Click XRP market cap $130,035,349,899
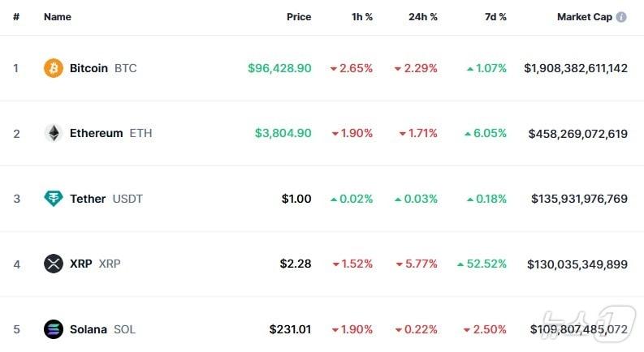The image size is (644, 352). coord(577,264)
